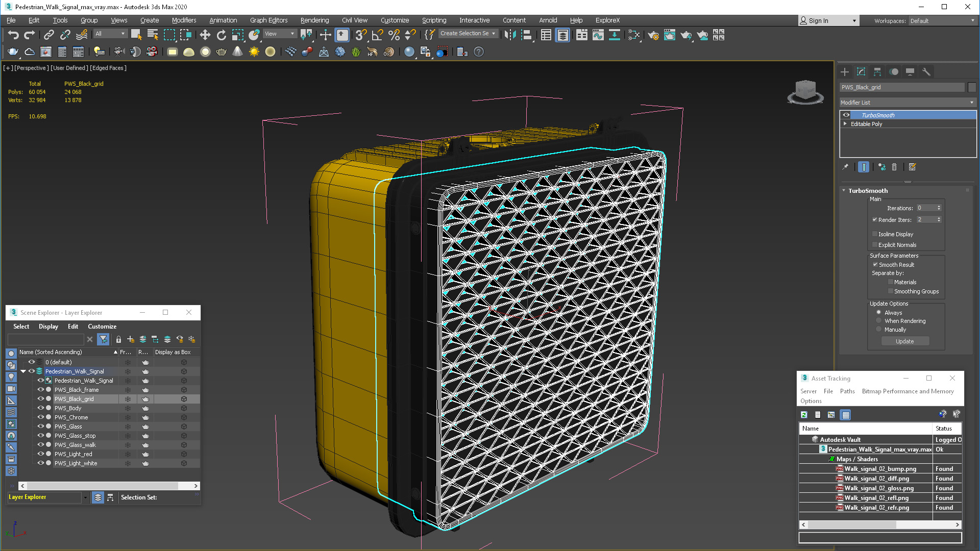Click the cone primitive icon
Screen dimensions: 980x551
click(237, 52)
